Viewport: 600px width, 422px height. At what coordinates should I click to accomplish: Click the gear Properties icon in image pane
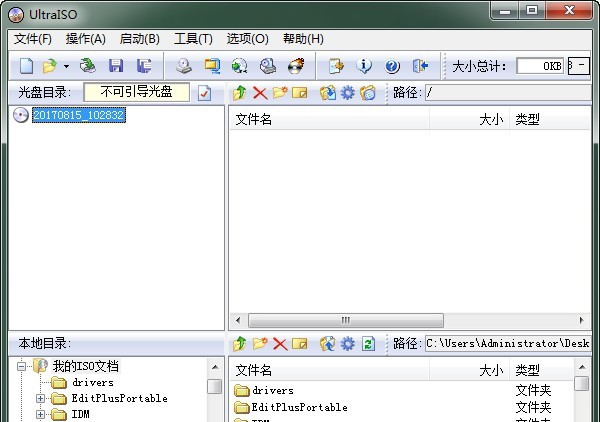pyautogui.click(x=348, y=93)
